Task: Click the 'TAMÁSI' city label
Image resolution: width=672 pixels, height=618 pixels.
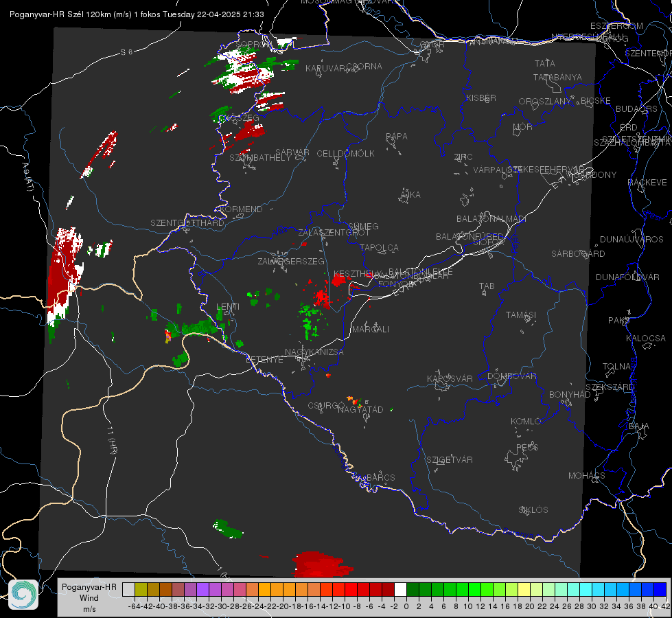Action: coord(521,315)
